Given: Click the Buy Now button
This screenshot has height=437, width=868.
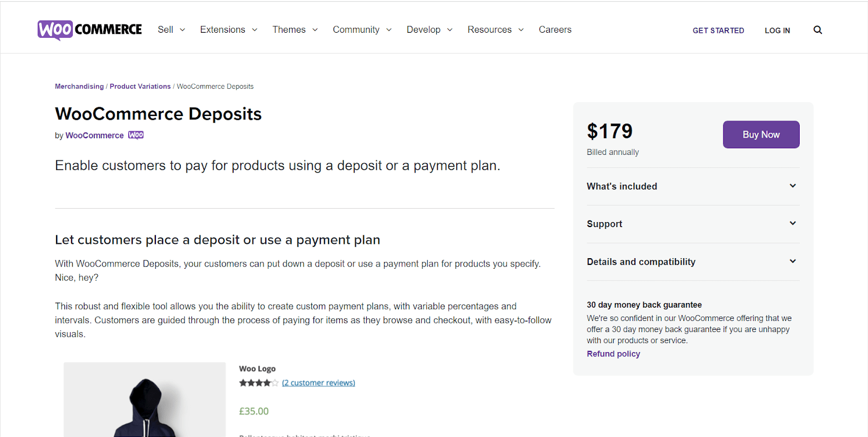Looking at the screenshot, I should (x=761, y=134).
